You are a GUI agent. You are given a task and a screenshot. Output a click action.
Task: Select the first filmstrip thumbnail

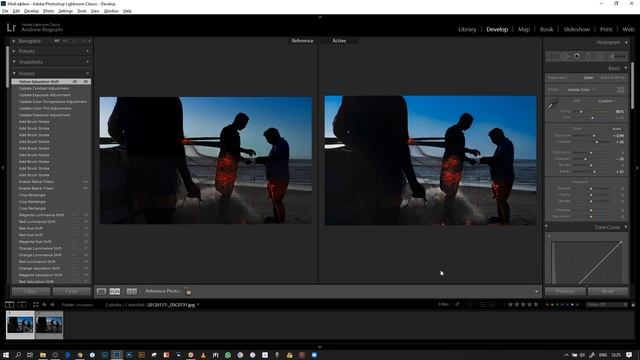click(x=20, y=325)
